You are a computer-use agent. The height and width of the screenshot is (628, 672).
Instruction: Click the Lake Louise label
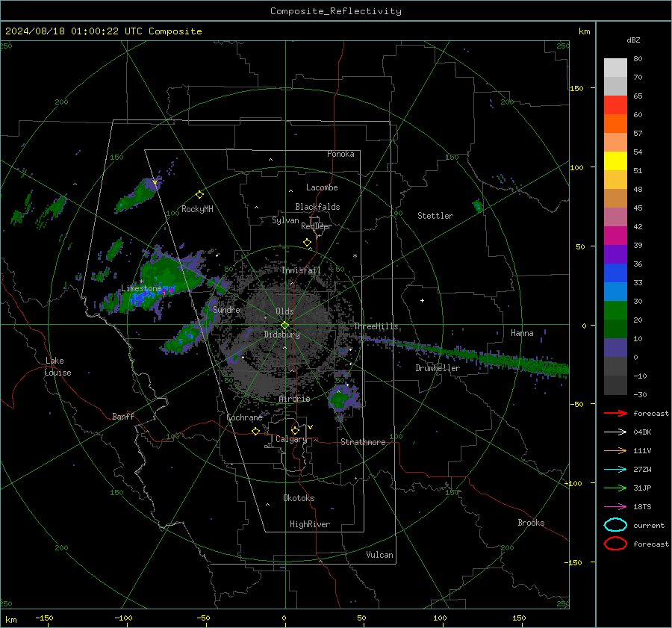pos(57,367)
